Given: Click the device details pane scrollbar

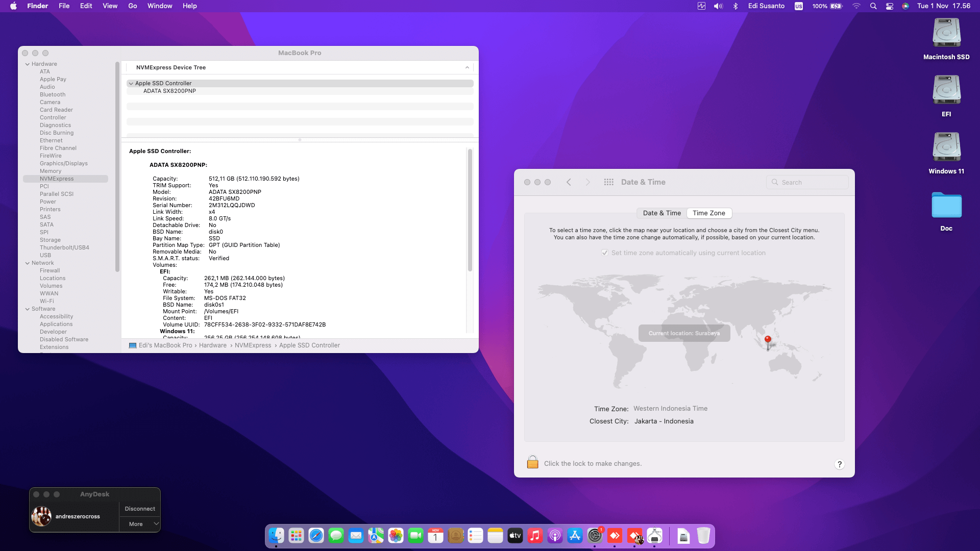Looking at the screenshot, I should (x=470, y=209).
